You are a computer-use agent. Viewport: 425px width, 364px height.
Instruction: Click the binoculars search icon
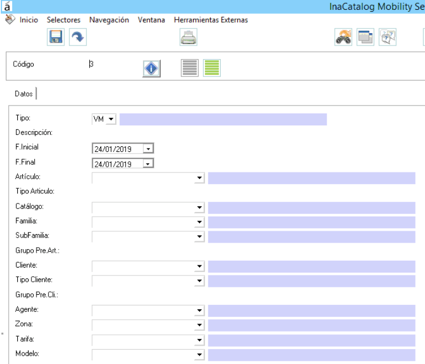point(343,37)
